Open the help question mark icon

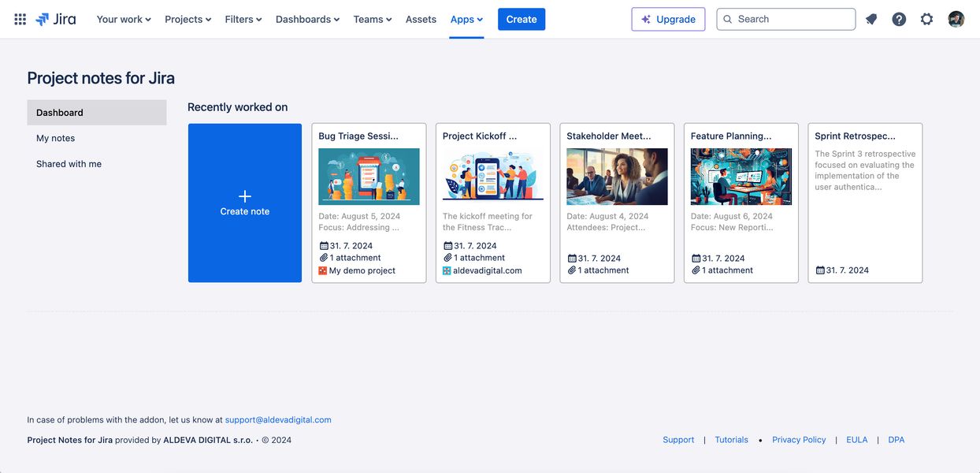tap(899, 19)
